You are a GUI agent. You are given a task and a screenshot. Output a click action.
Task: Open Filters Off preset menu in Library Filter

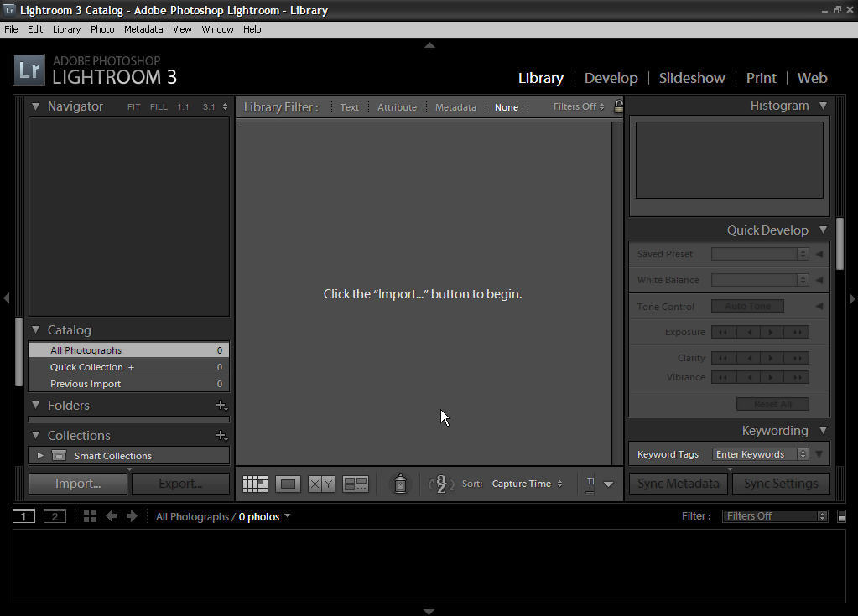579,106
